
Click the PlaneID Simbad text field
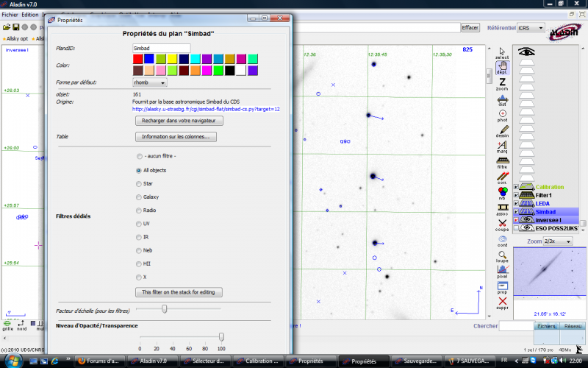[x=162, y=48]
